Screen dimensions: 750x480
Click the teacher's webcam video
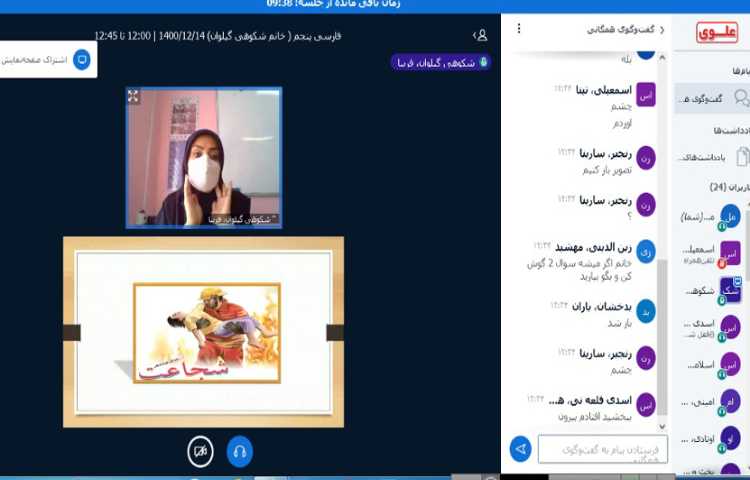204,157
